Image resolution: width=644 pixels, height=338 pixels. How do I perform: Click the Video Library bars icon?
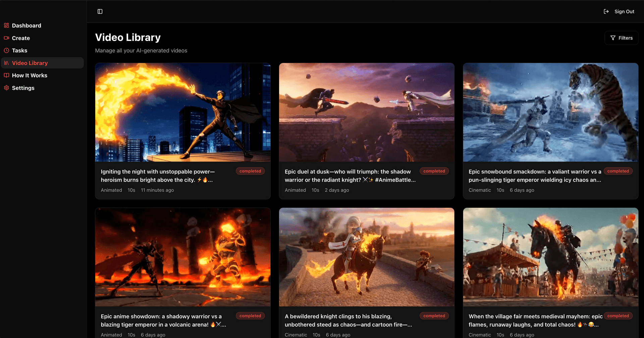click(6, 63)
